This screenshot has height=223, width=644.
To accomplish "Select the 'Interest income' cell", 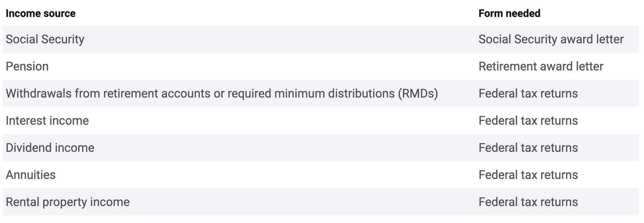I will [47, 121].
